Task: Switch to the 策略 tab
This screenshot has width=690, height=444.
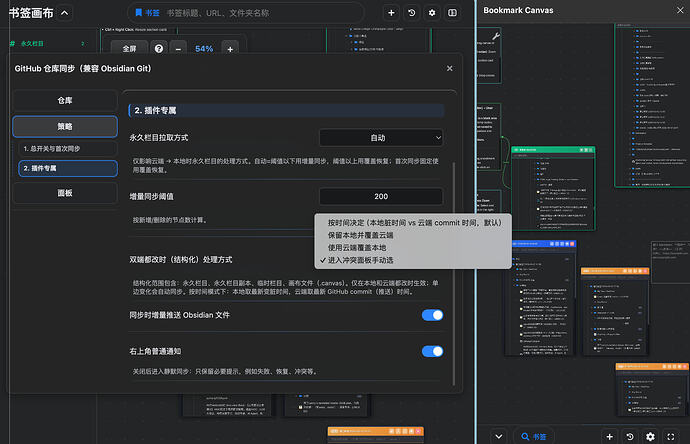Action: pyautogui.click(x=65, y=127)
